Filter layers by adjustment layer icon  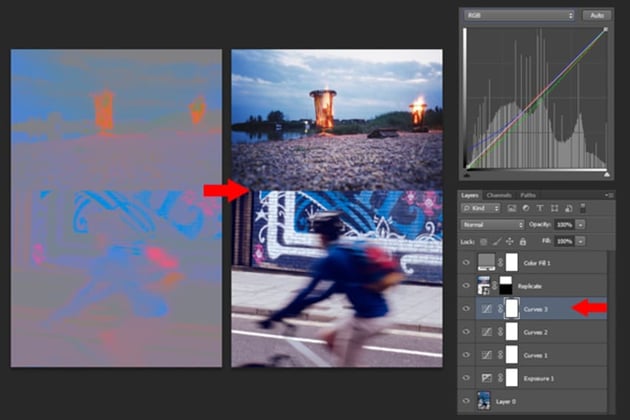(526, 208)
